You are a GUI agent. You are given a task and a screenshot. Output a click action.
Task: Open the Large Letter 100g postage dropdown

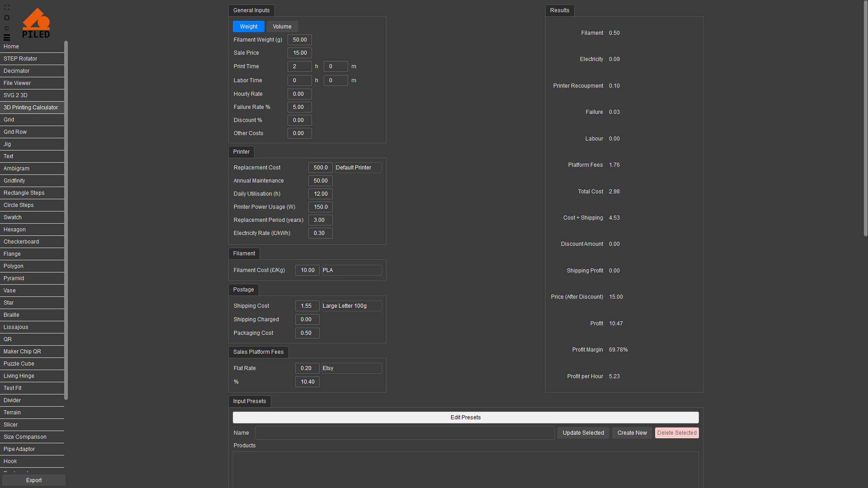click(x=351, y=306)
